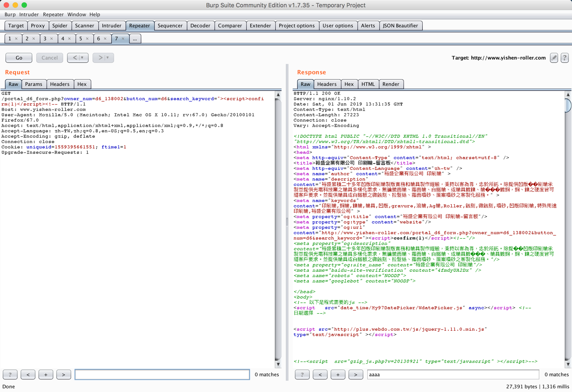Switch to the Extender tab
Image resolution: width=572 pixels, height=392 pixels.
pyautogui.click(x=261, y=25)
